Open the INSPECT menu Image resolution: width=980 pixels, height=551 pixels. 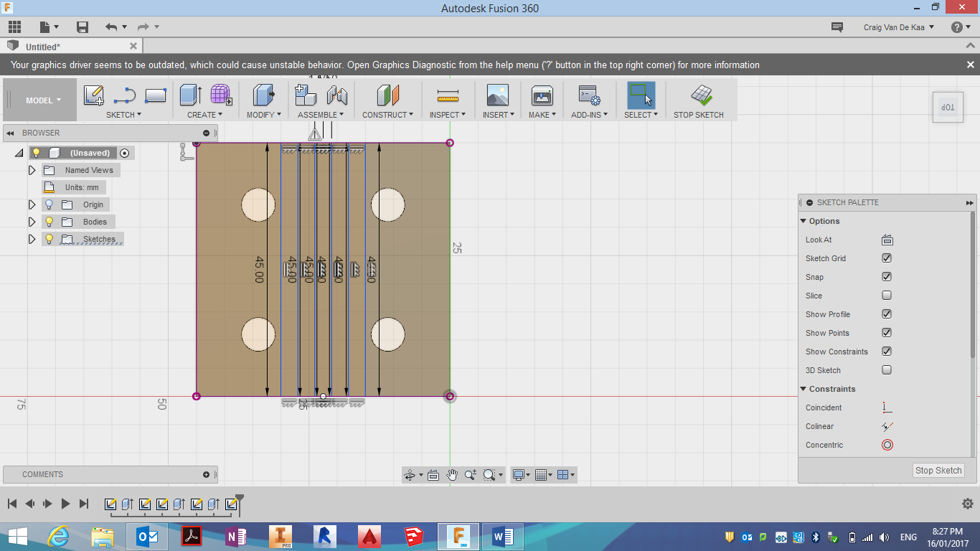(448, 115)
